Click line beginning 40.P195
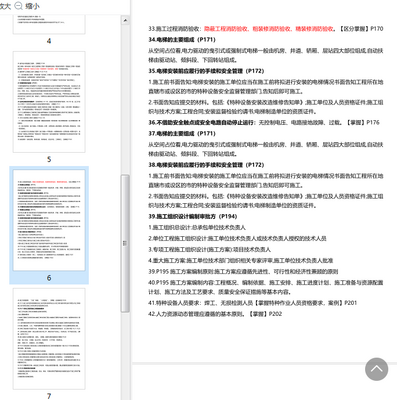The height and width of the screenshot is (400, 397). (x=266, y=287)
